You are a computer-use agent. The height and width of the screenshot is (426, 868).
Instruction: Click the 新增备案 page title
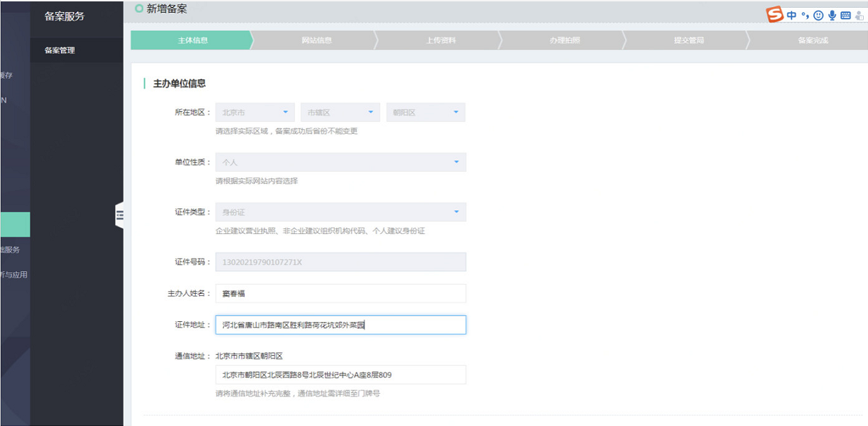click(167, 9)
